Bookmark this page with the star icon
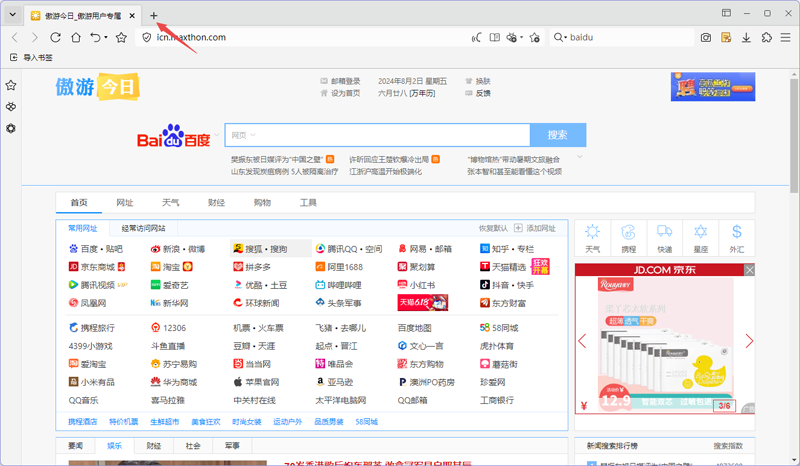This screenshot has height=466, width=800. click(x=121, y=37)
